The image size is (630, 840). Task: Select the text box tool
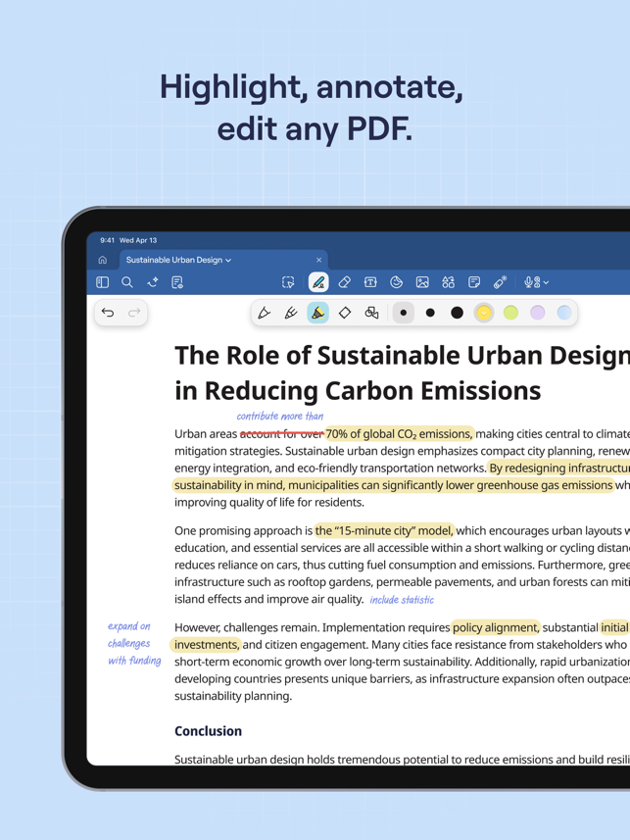pyautogui.click(x=370, y=282)
